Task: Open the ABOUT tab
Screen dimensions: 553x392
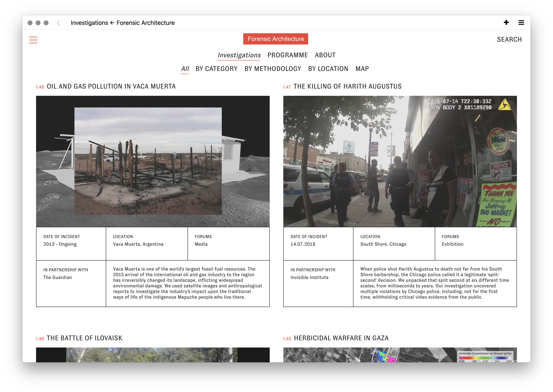Action: 325,55
